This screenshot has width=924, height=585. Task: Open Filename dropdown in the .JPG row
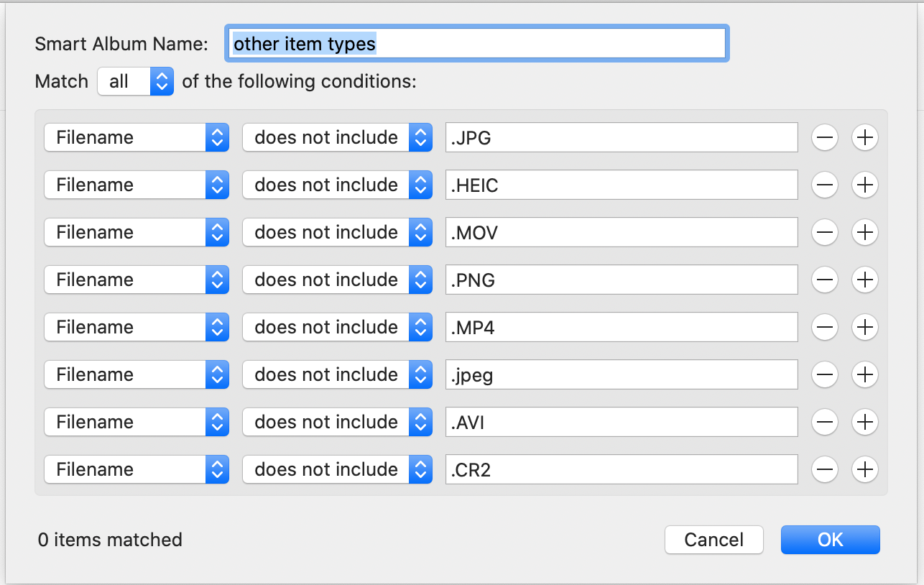(137, 137)
